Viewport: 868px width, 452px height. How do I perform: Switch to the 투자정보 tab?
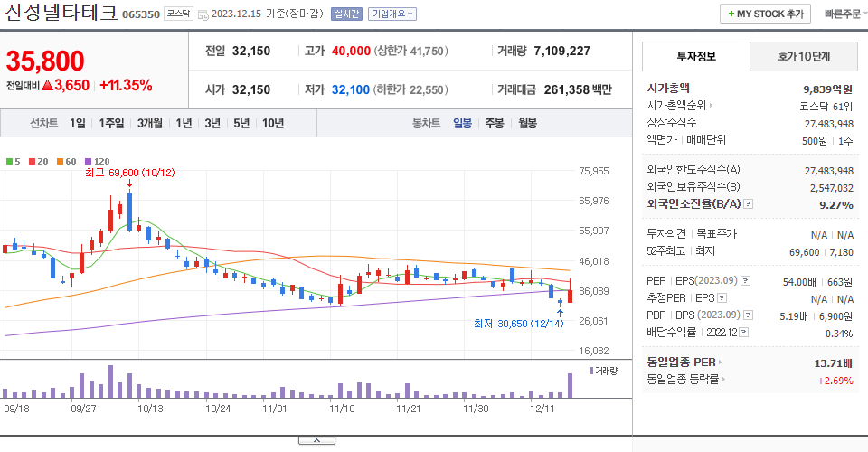point(696,56)
